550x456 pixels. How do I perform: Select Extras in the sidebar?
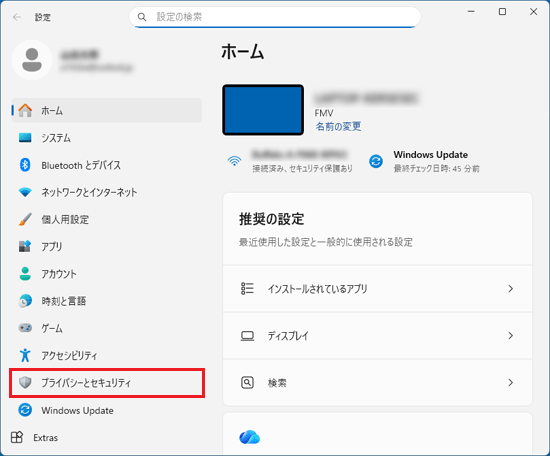(107, 437)
